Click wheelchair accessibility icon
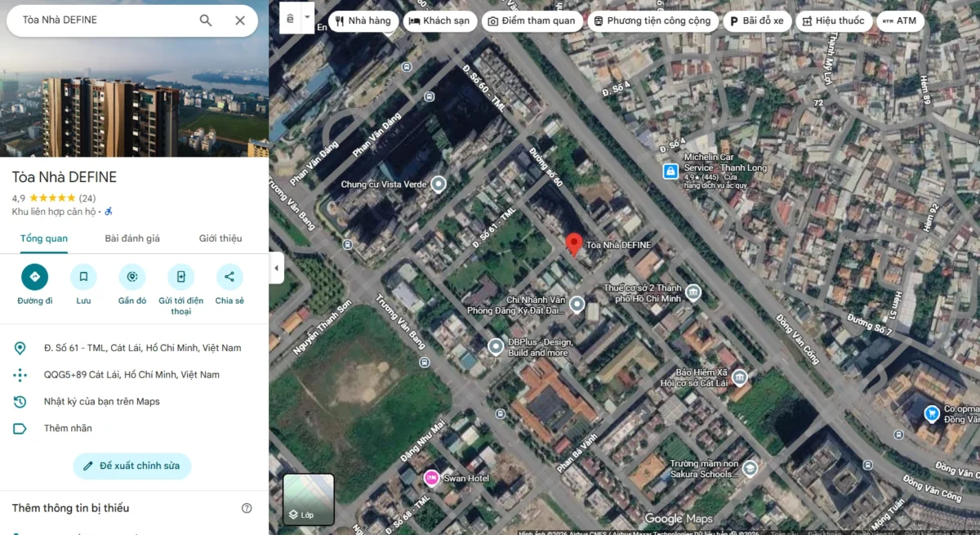 point(109,212)
